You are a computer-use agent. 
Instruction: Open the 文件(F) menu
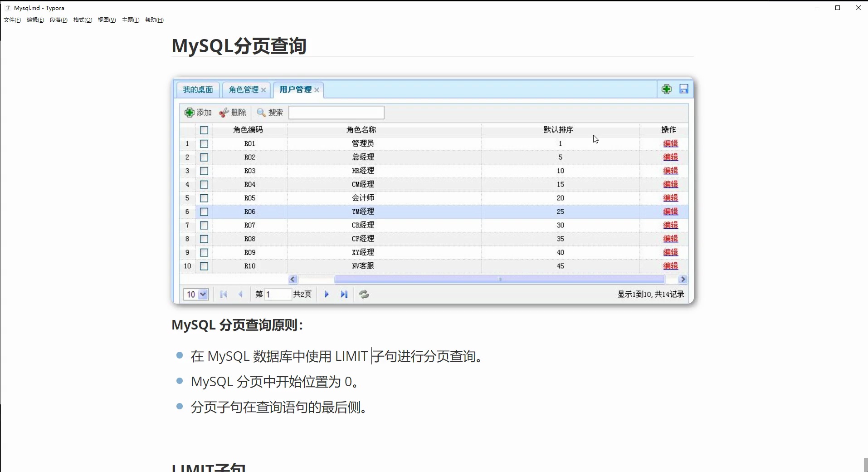point(12,20)
